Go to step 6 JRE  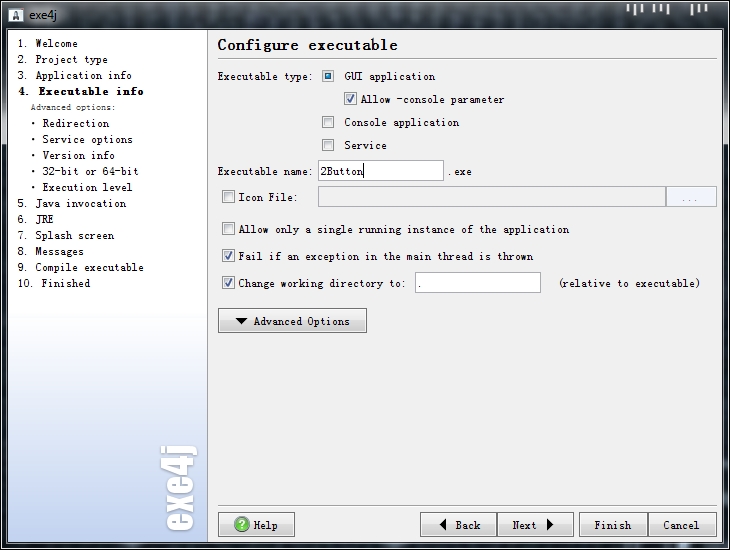(36, 219)
